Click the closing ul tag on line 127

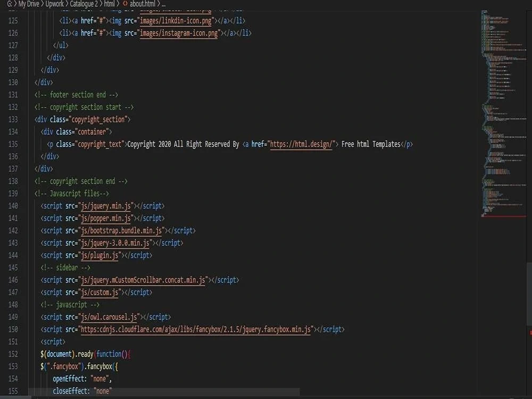[61, 45]
